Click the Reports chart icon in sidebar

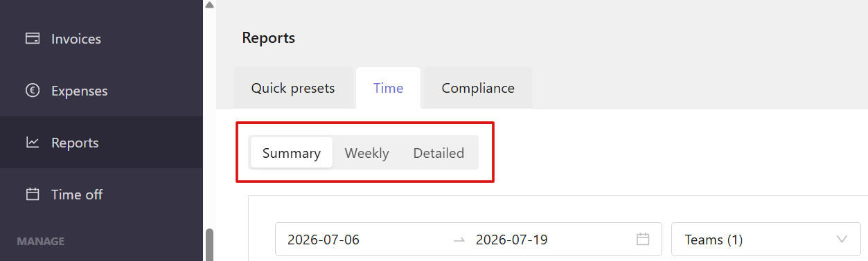coord(33,143)
